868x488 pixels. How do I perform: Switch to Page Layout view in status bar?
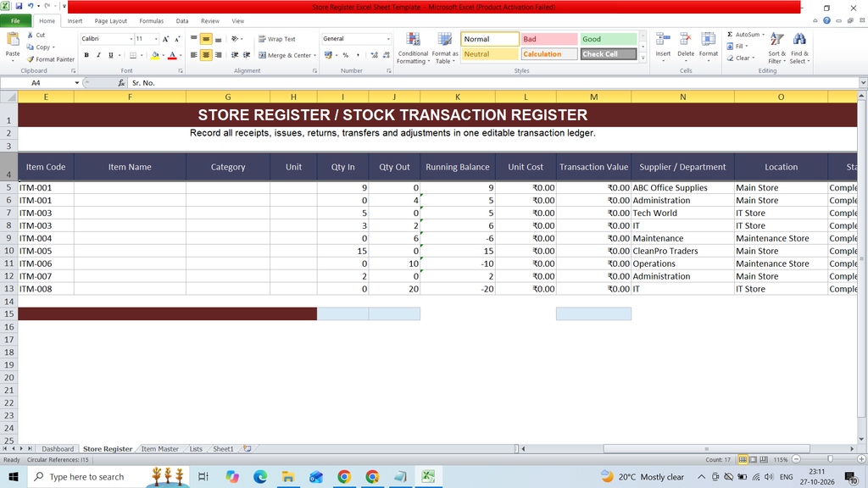coord(754,459)
